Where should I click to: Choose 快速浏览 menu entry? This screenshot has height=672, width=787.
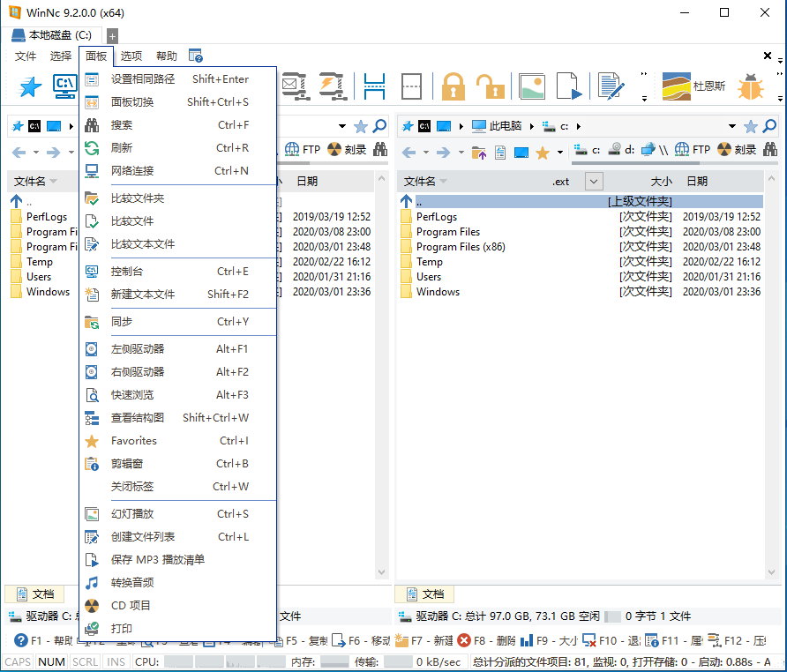[x=177, y=395]
